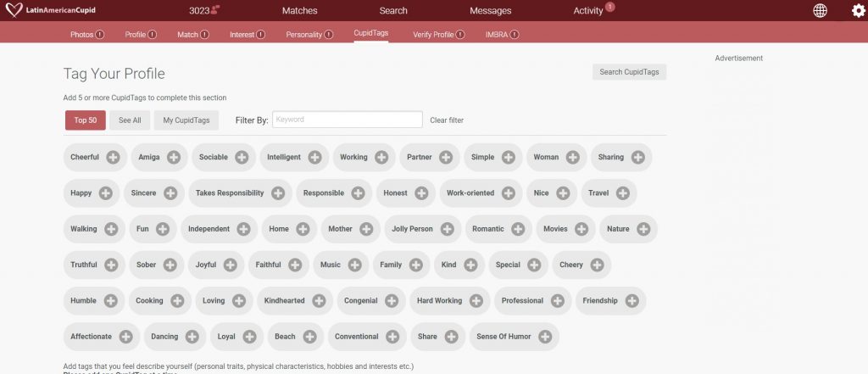This screenshot has width=868, height=374.
Task: Open the settings gear icon
Action: 858,10
